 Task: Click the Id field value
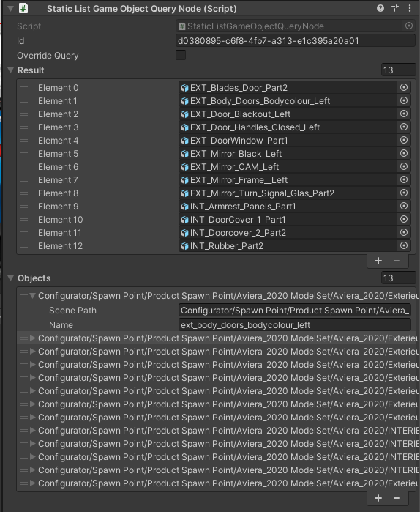tap(296, 40)
